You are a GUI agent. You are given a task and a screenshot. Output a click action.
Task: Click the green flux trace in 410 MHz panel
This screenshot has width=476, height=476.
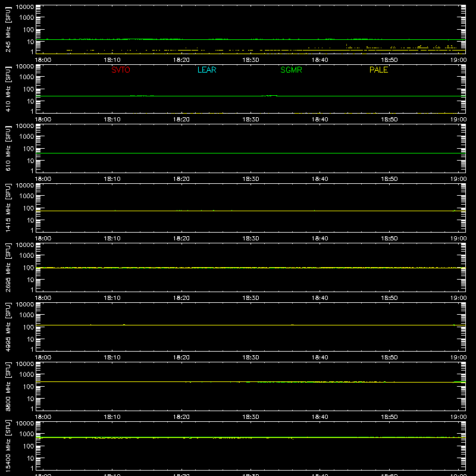250,96
